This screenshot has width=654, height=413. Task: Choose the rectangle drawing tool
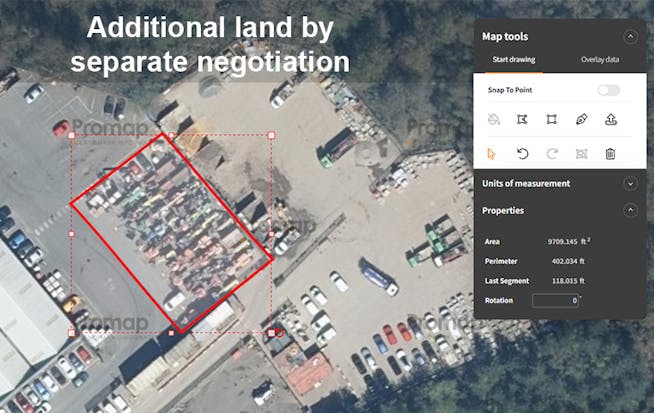point(551,120)
